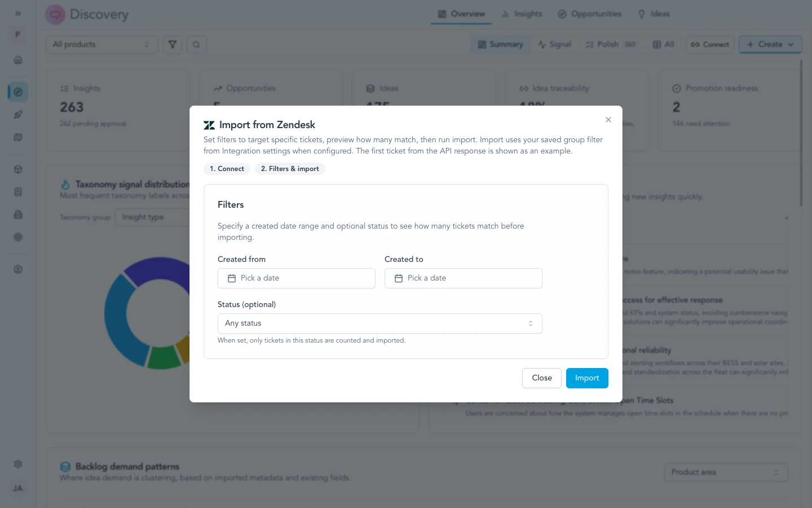
Task: Click the Connect button in the toolbar
Action: pyautogui.click(x=709, y=44)
